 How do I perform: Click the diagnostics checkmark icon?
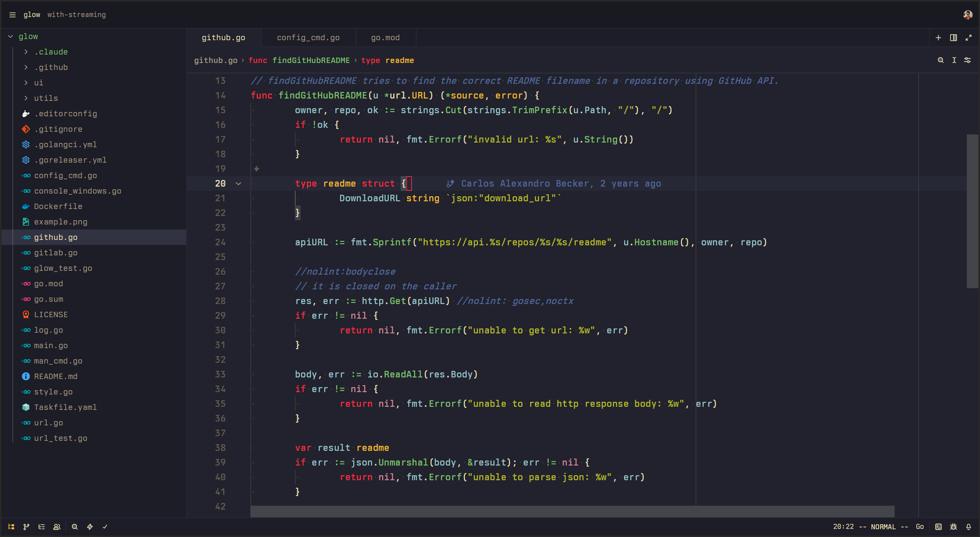click(105, 527)
